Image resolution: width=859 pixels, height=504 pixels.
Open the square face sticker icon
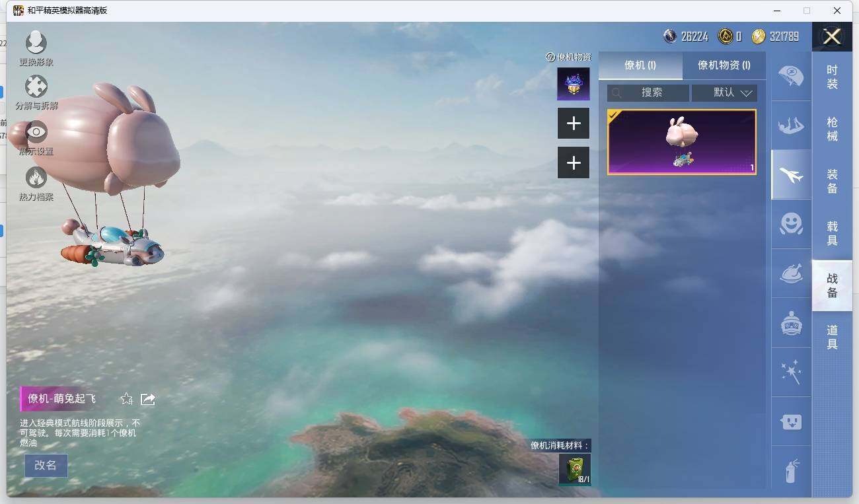[791, 421]
